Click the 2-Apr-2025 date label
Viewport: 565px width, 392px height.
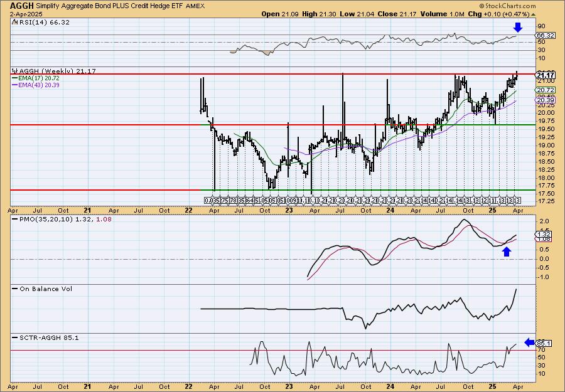[x=26, y=14]
